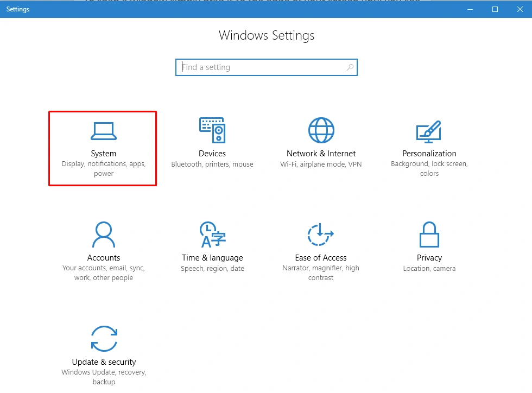The height and width of the screenshot is (393, 532).
Task: Click the search magnifier icon
Action: coord(350,67)
